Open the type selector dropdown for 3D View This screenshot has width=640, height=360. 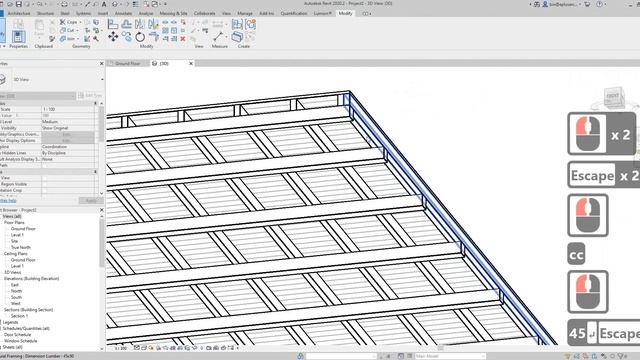pos(102,80)
